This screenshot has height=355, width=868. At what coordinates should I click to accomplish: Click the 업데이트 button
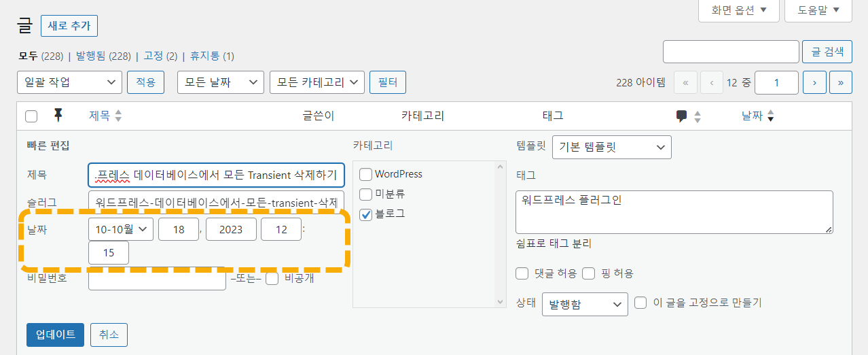[x=55, y=335]
